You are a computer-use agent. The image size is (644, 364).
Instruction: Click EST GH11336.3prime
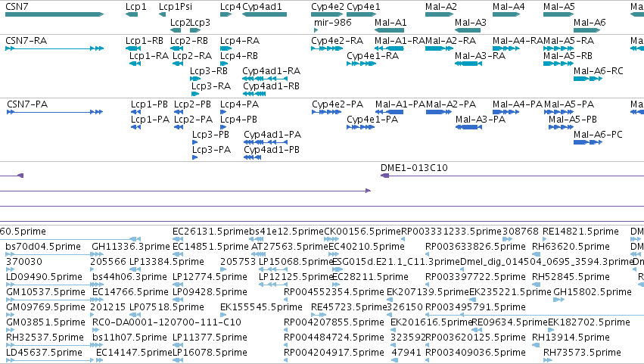tap(131, 247)
